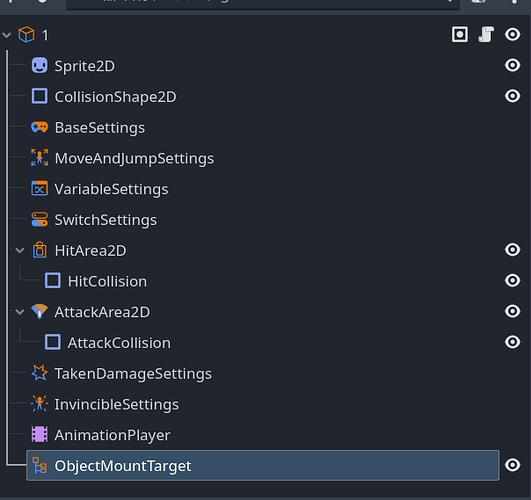The width and height of the screenshot is (531, 500).
Task: Open the script attached to root node 1
Action: pos(486,34)
